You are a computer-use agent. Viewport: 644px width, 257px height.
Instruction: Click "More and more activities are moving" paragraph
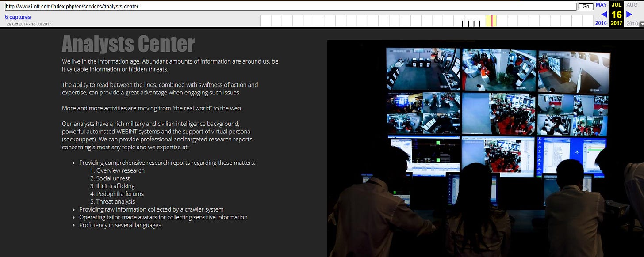(x=152, y=108)
